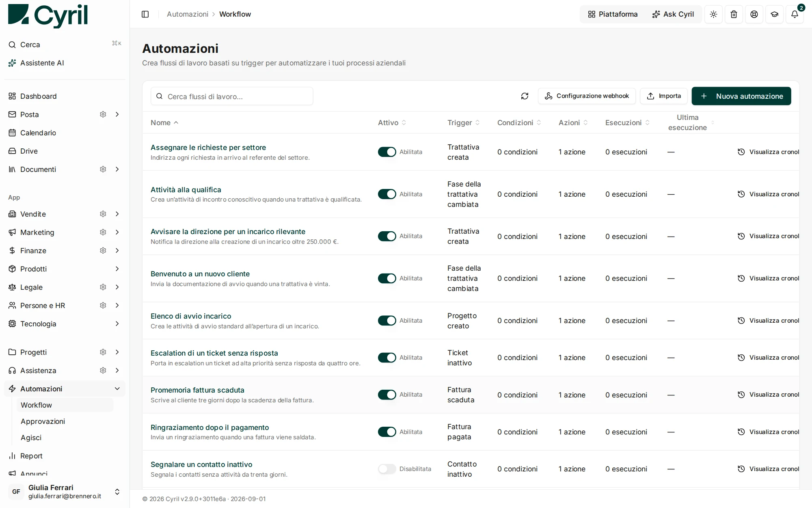This screenshot has height=508, width=812.
Task: Open notifications bell icon
Action: (795, 14)
